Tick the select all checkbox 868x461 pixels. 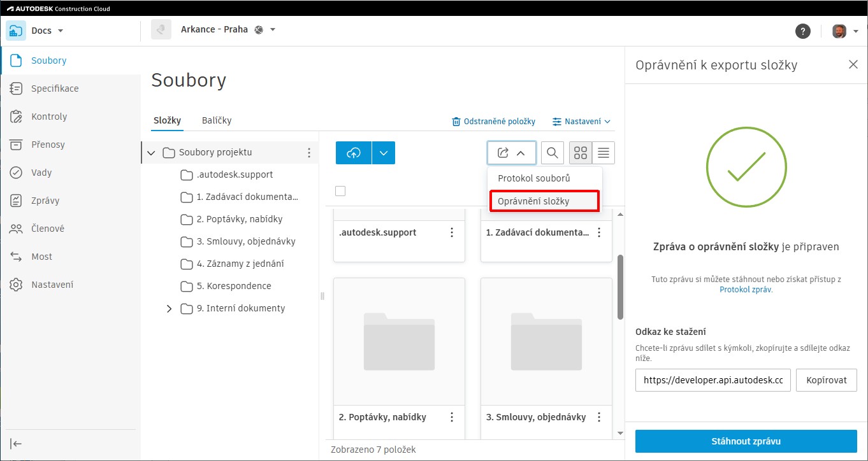point(340,191)
